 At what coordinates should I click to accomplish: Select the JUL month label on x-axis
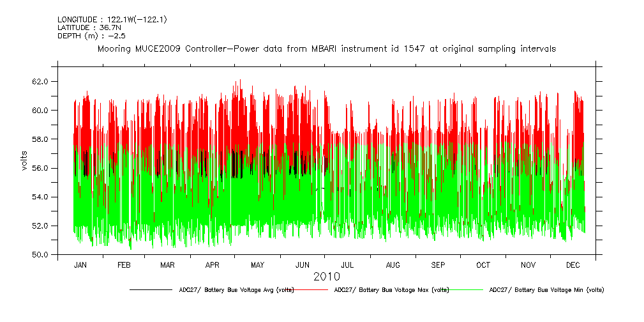[348, 264]
